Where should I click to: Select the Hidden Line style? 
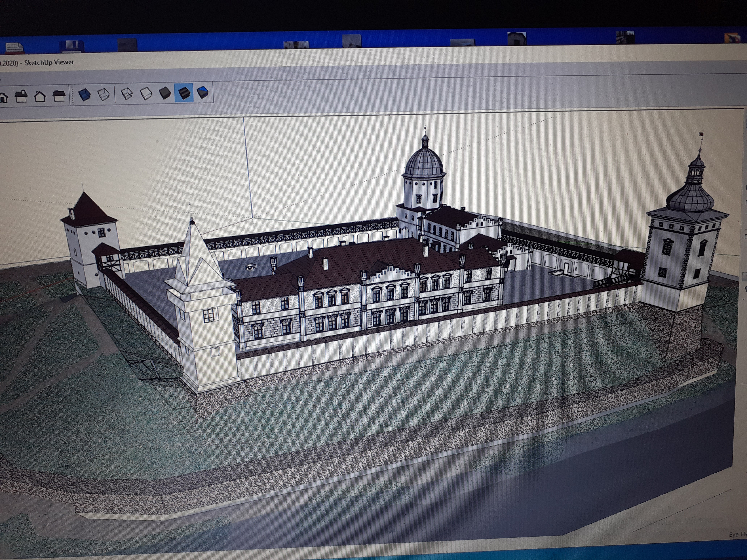coord(146,94)
